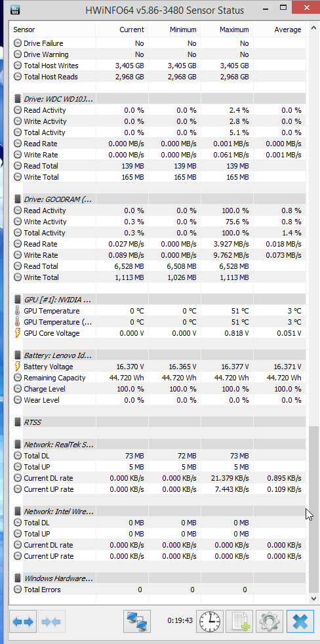This screenshot has height=644, width=320.
Task: Close sensor window with blue X button
Action: coord(300,621)
